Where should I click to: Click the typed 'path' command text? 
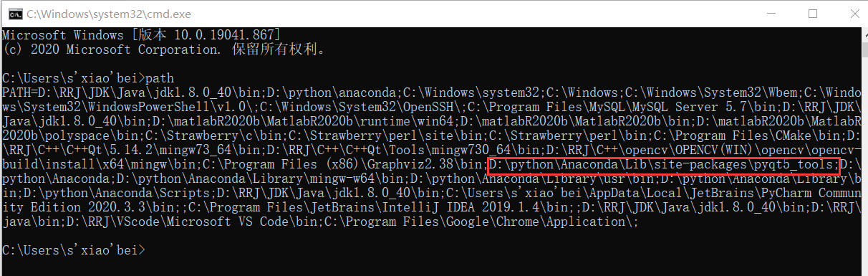pos(159,77)
